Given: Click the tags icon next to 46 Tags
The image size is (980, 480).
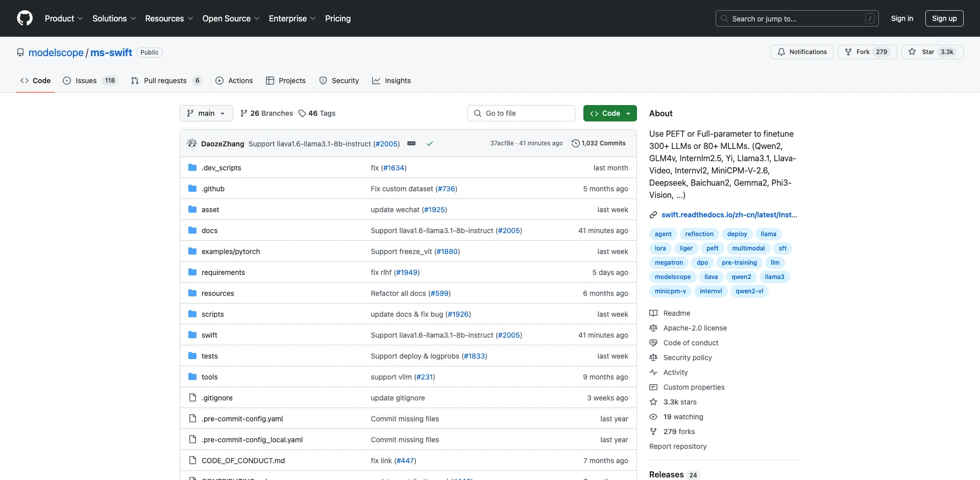Looking at the screenshot, I should [302, 113].
